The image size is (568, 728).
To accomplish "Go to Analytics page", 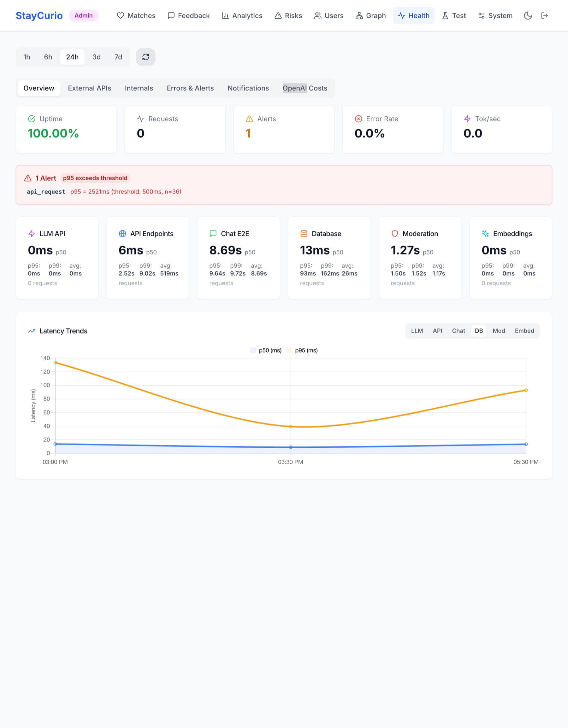I will (x=242, y=16).
